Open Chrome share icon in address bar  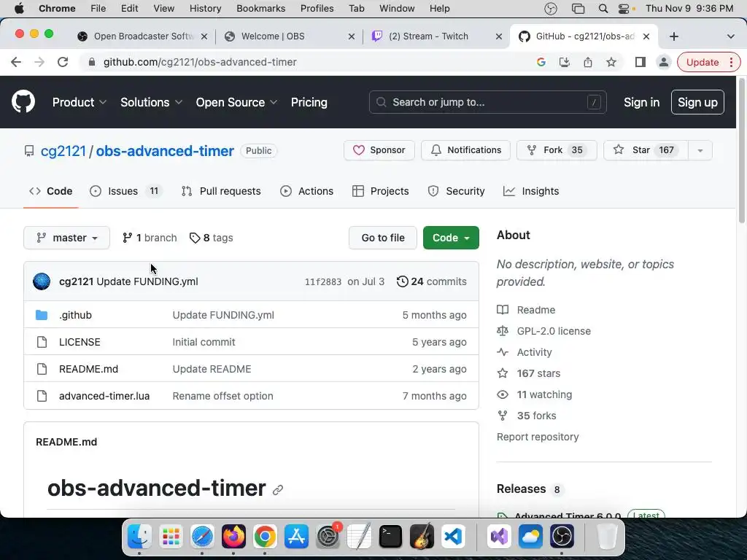[588, 62]
